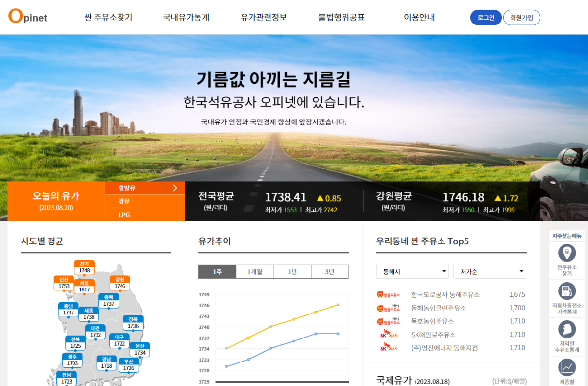588x386 pixels.
Task: Open the 동해시 region dropdown
Action: [x=412, y=271]
